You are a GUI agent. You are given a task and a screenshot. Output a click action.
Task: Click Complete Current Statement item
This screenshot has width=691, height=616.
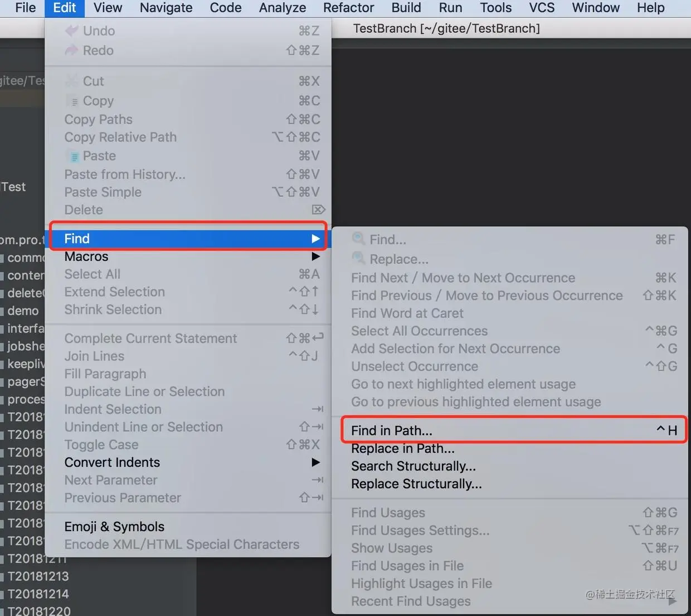(188, 338)
